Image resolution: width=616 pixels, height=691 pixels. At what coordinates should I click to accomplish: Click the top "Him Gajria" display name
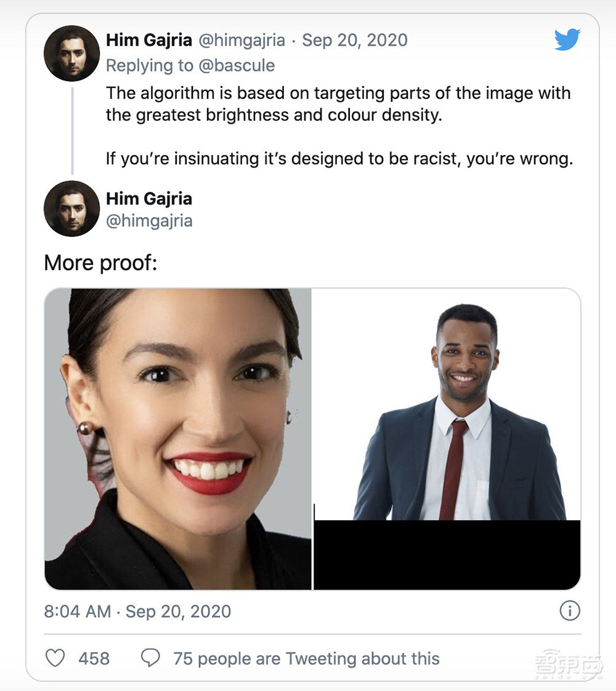click(x=148, y=40)
